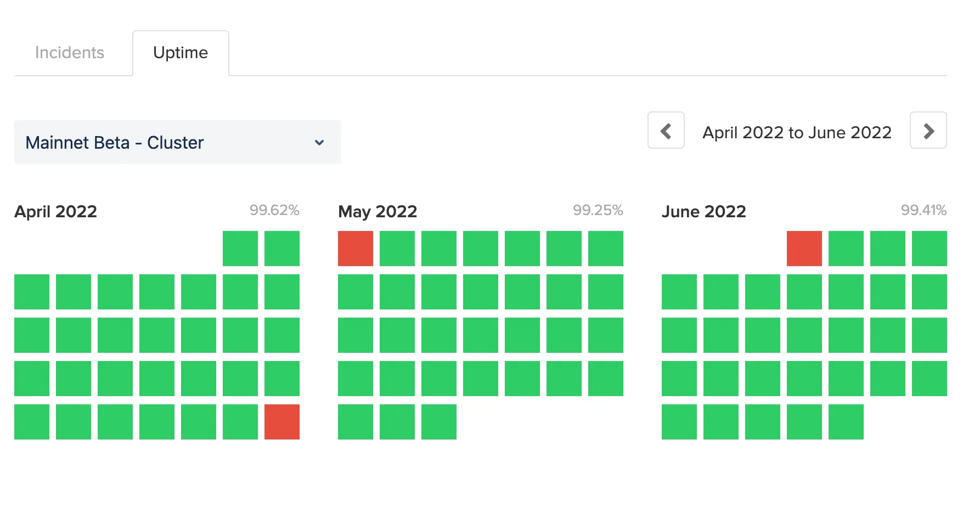
Task: Click the April 2022 to June 2022 label
Action: (797, 132)
